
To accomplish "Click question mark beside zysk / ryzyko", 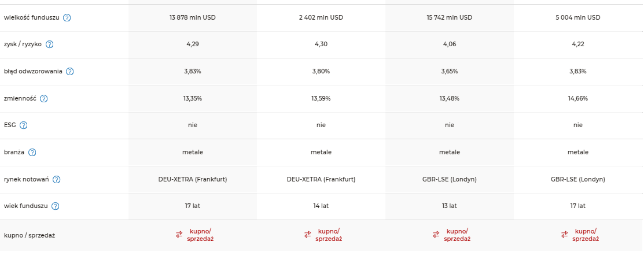I will 49,44.
